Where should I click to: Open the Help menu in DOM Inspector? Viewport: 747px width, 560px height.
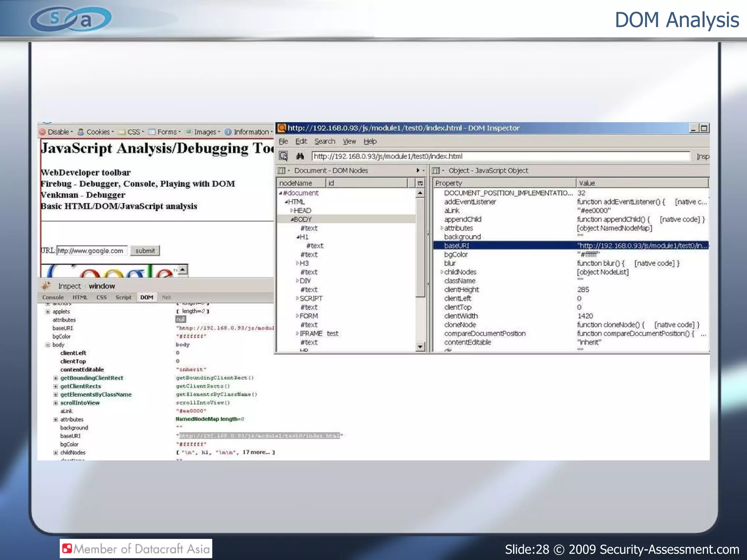point(370,141)
